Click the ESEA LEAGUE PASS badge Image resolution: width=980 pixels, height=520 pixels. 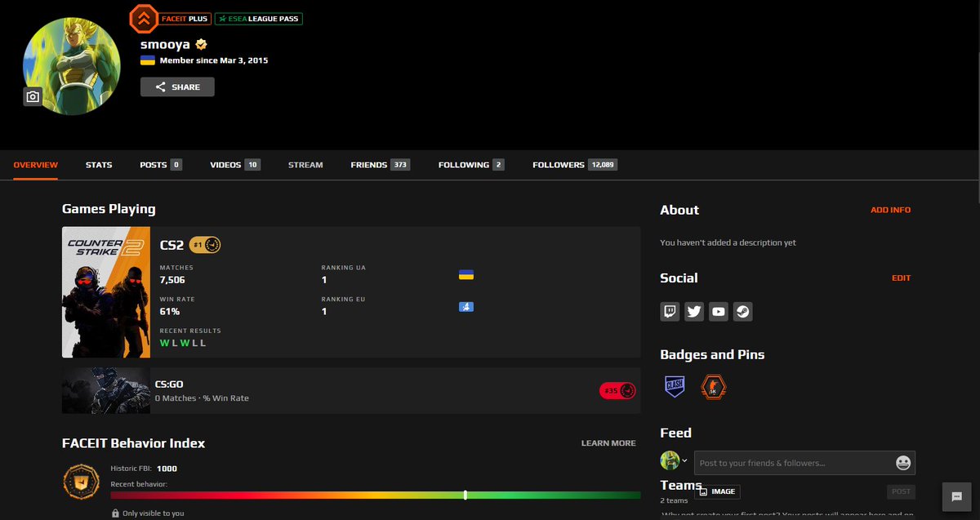point(259,18)
